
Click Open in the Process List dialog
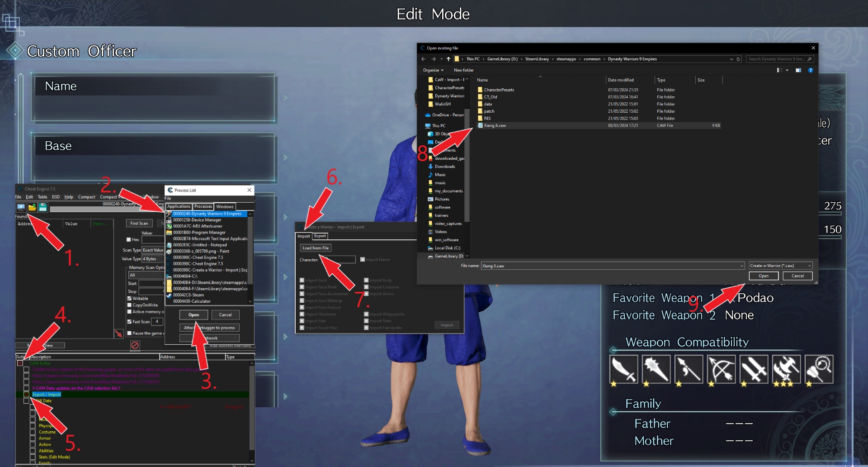(193, 315)
